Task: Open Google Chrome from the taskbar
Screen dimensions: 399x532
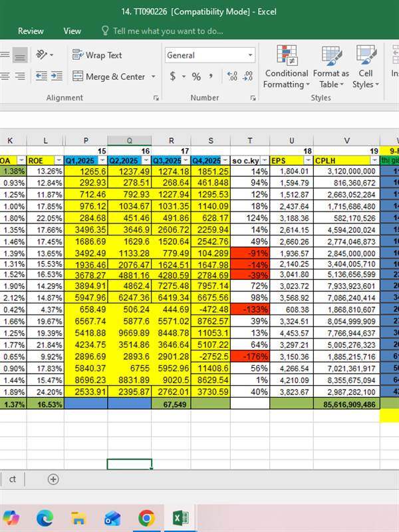Action: coord(146,518)
